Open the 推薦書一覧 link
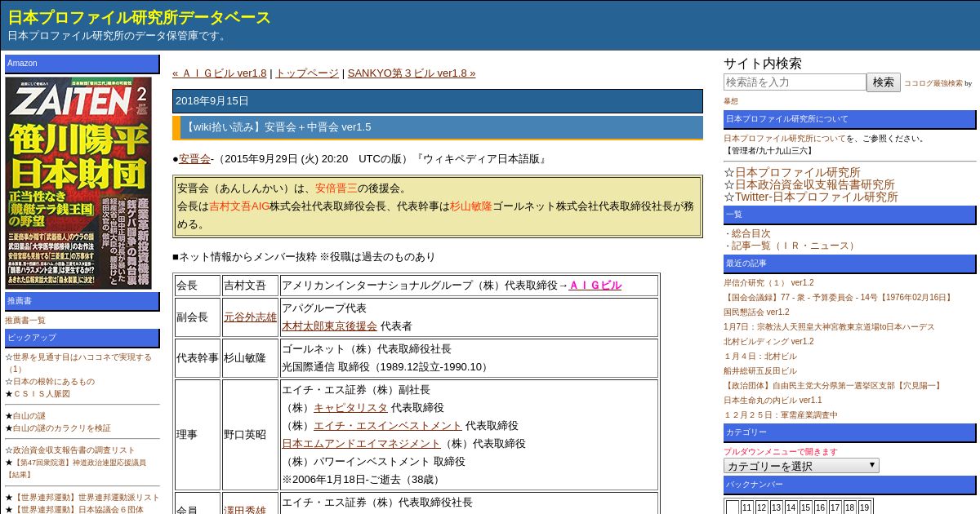This screenshot has height=514, width=980. [25, 320]
